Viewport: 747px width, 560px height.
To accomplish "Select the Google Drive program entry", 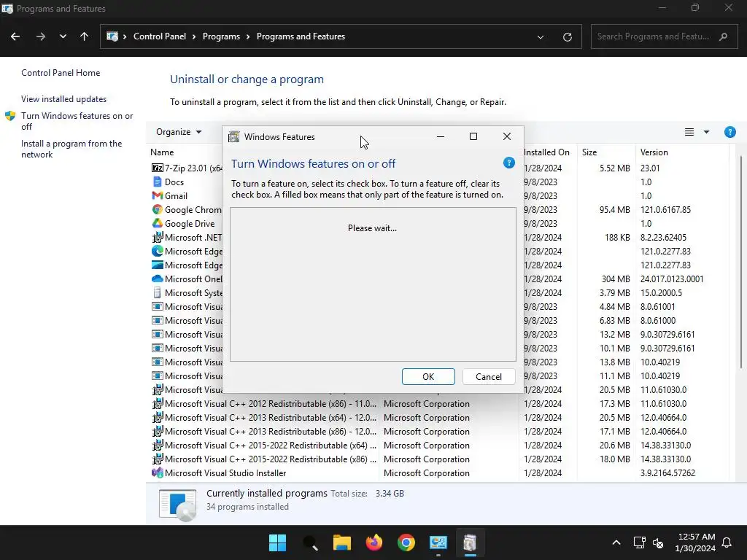I will point(190,223).
